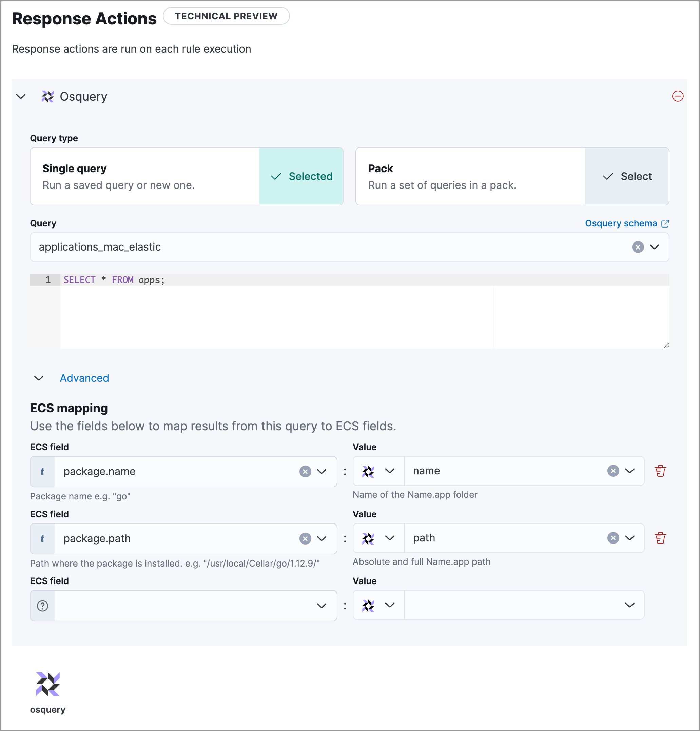This screenshot has height=731, width=700.
Task: Click the Advanced link label
Action: 84,378
